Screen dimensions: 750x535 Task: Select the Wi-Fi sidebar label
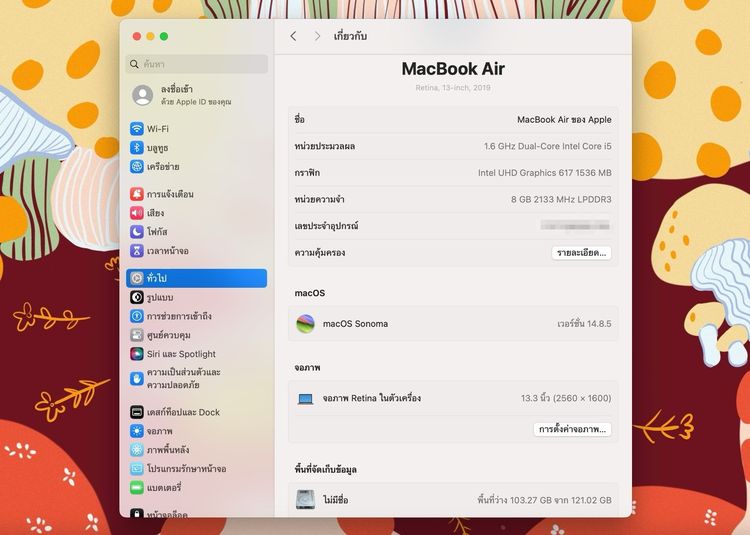click(157, 129)
